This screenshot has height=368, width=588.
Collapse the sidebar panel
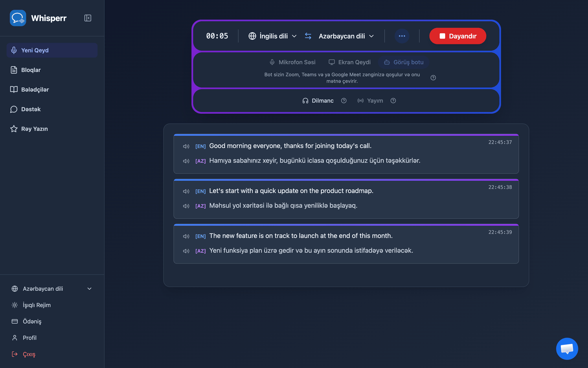[87, 18]
